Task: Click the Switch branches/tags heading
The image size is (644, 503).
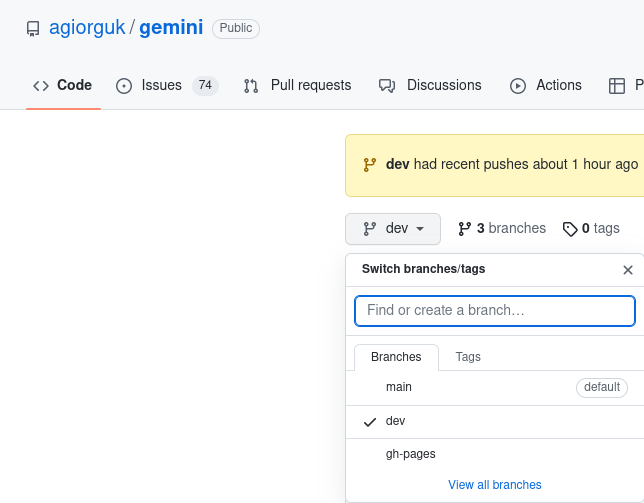Action: (x=423, y=269)
